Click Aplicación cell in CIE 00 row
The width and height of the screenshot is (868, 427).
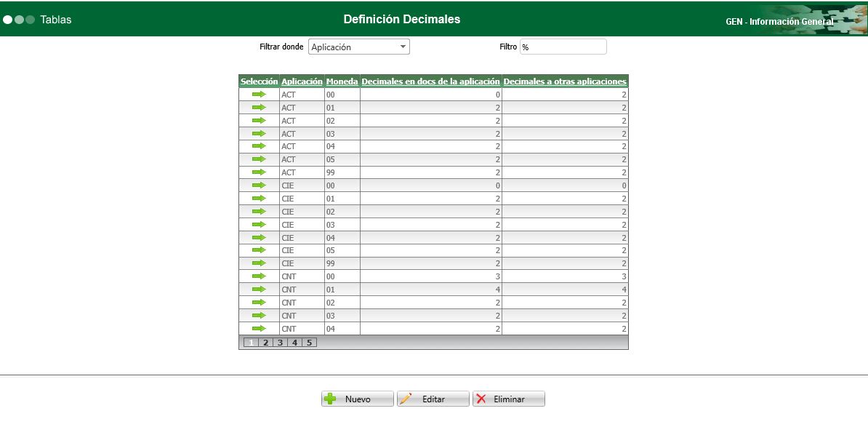[x=302, y=185]
